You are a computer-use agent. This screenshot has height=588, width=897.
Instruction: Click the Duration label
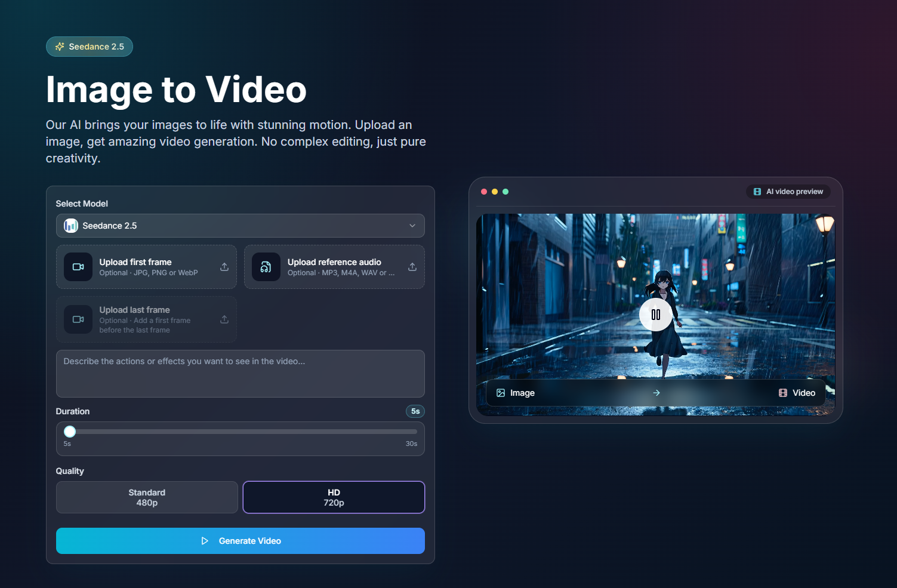pyautogui.click(x=73, y=411)
